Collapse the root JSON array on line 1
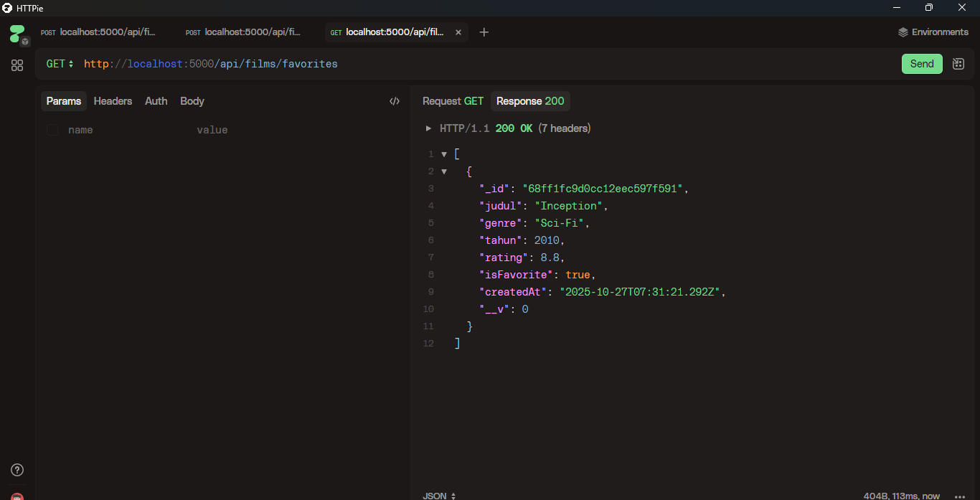Screen dimensions: 980x500 point(444,154)
